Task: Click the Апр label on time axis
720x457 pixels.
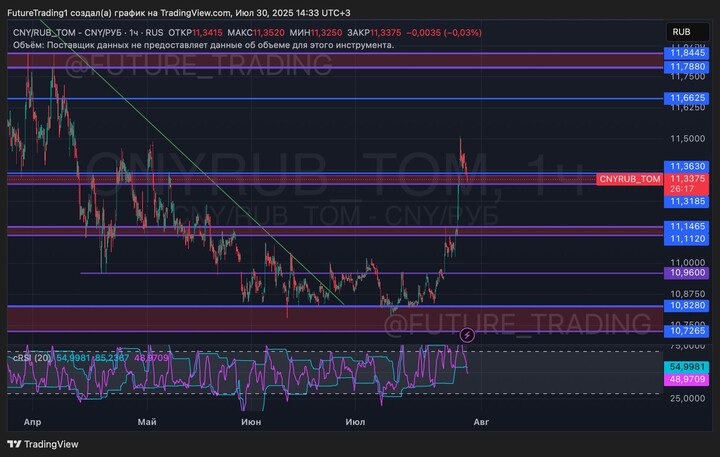Action: [x=32, y=422]
